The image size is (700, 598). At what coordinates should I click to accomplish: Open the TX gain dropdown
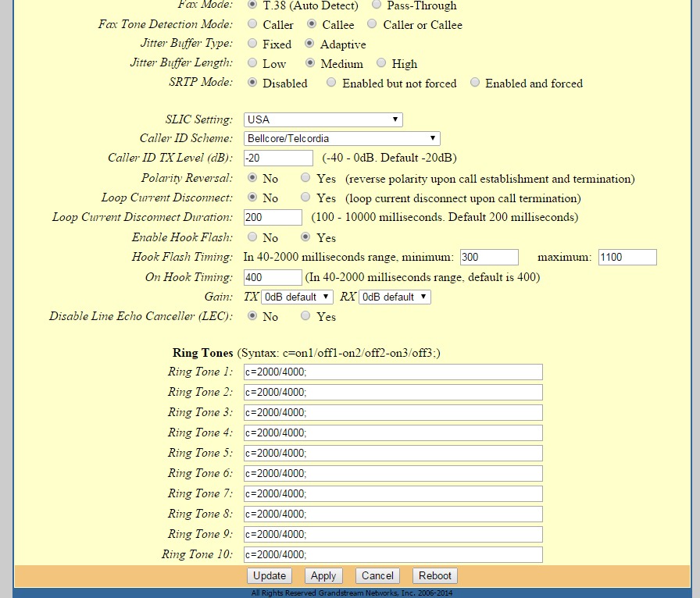pyautogui.click(x=297, y=297)
